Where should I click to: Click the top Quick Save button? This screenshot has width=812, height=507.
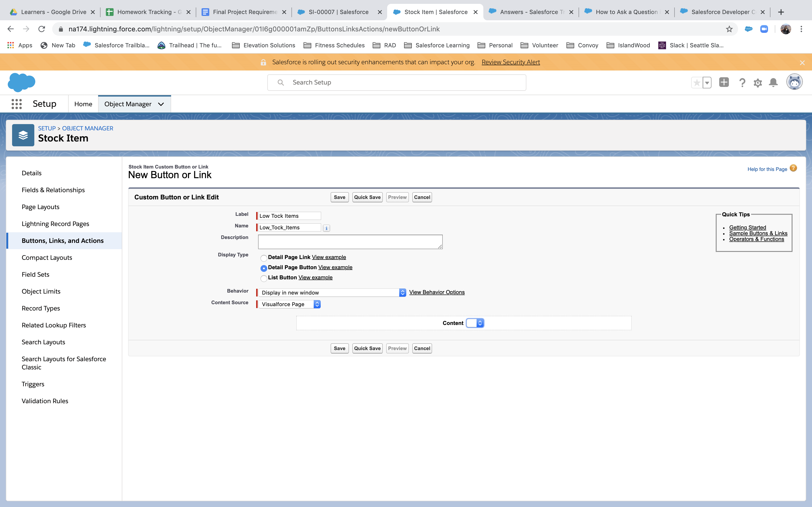(367, 197)
